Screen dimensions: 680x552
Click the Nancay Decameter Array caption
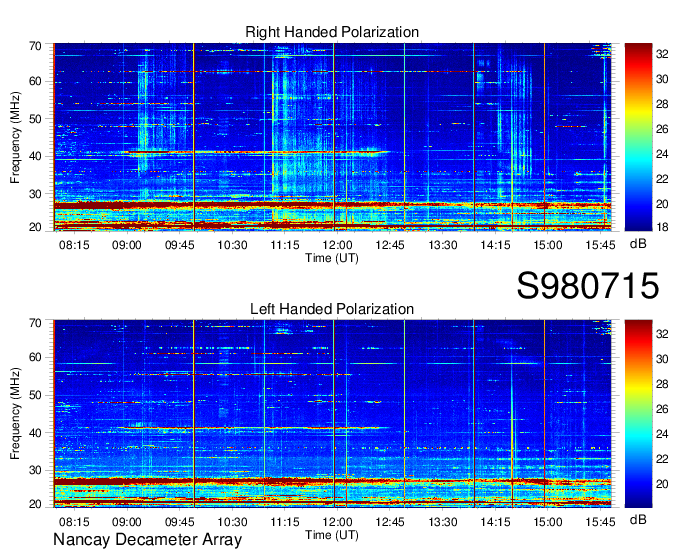(147, 540)
